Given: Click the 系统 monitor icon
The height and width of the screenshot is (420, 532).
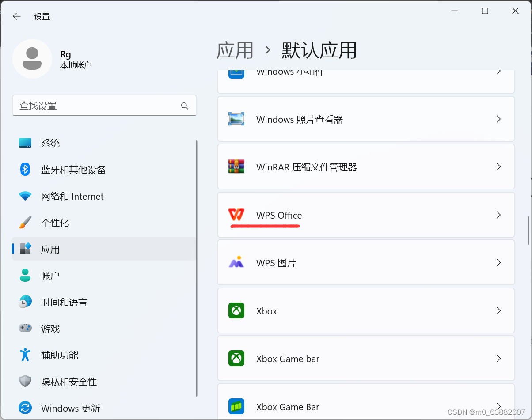Looking at the screenshot, I should tap(25, 143).
